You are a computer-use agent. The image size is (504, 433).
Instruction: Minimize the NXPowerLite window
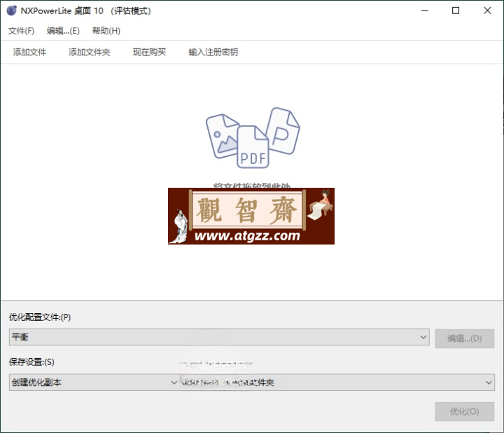click(x=425, y=11)
